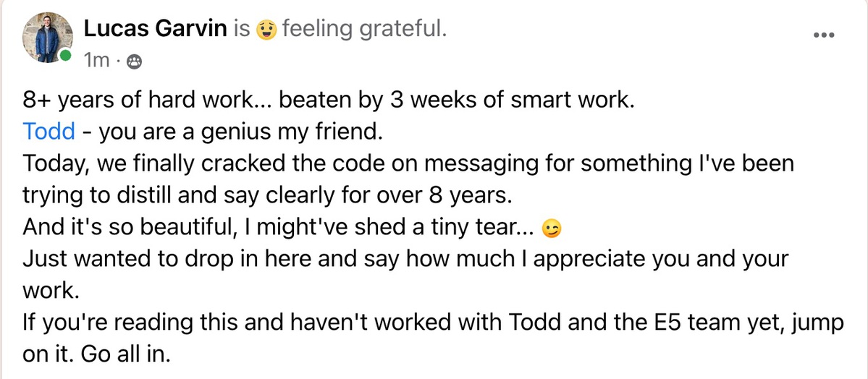Open the post via the 1m timestamp
Viewport: 868px width, 379px height.
[96, 60]
